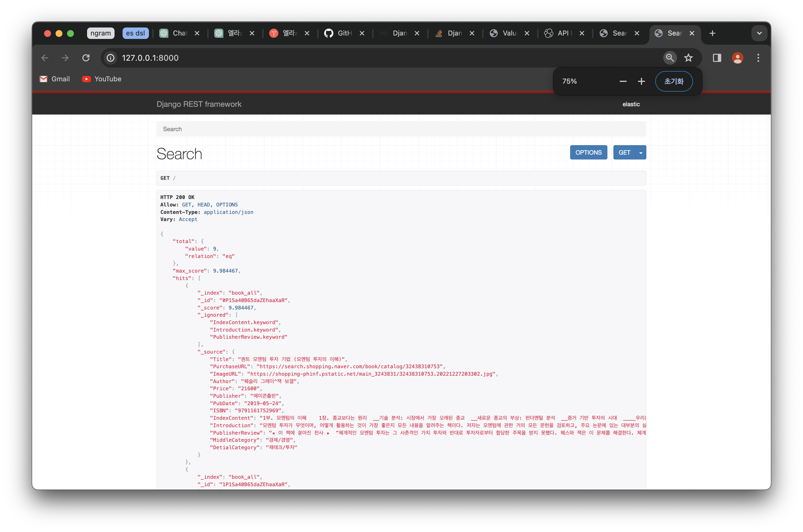Click the first "_id" value 0P1Sa40B65daZEhaaXaR
The image size is (803, 532).
pos(253,300)
